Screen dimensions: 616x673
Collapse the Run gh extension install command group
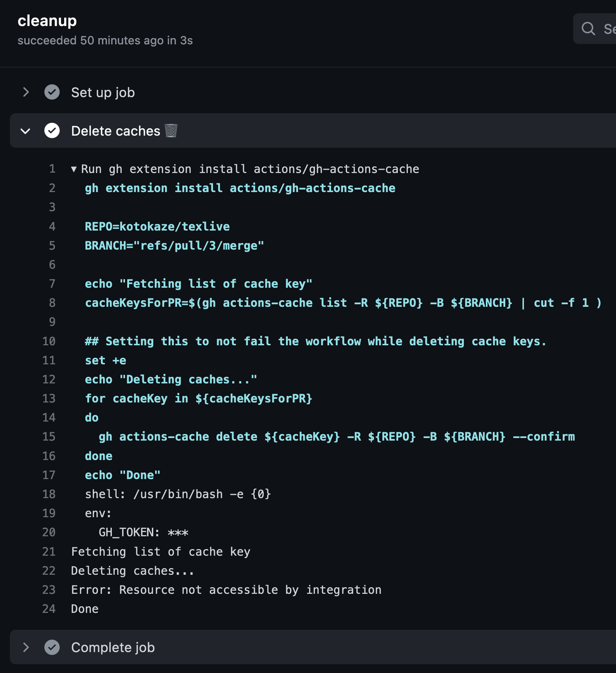74,169
